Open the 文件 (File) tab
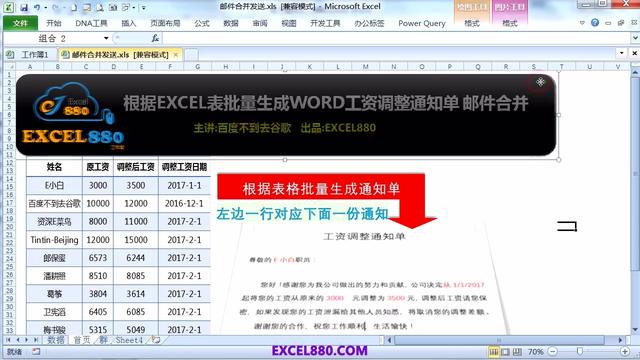The image size is (640, 360). click(x=20, y=23)
